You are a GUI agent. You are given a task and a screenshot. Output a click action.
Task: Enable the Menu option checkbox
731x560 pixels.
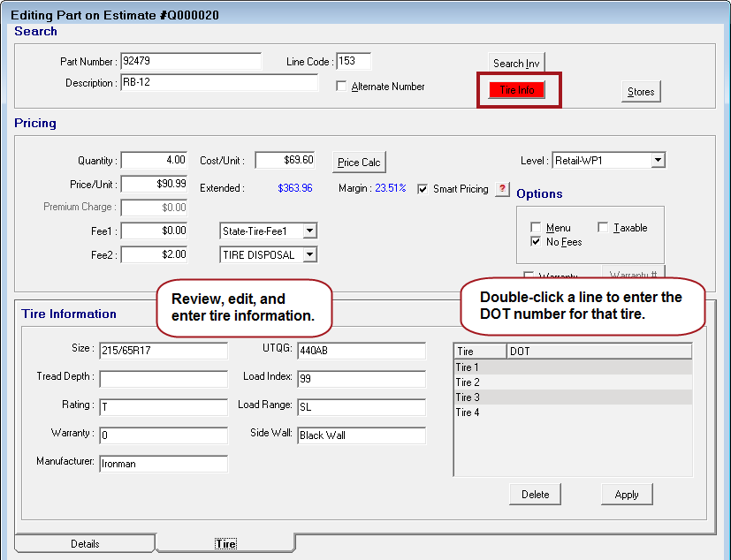point(536,227)
